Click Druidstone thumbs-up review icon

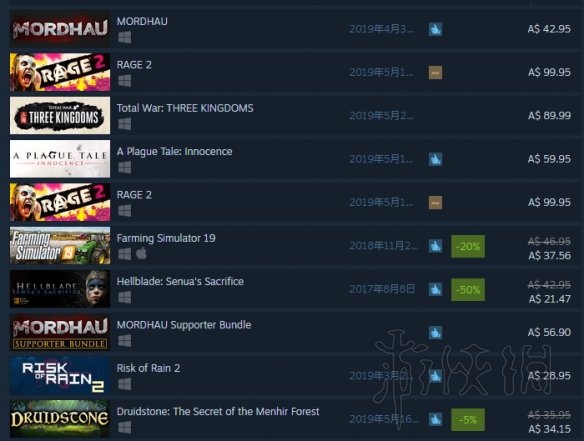tap(435, 419)
